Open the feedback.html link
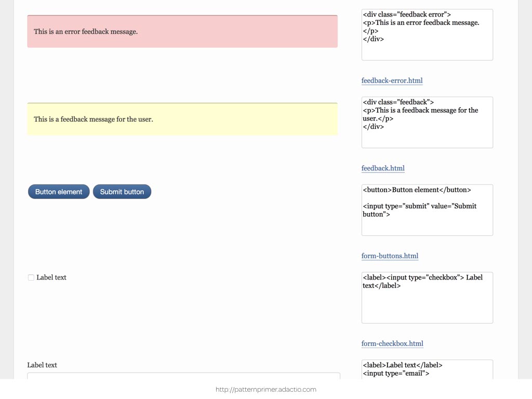 (x=383, y=168)
